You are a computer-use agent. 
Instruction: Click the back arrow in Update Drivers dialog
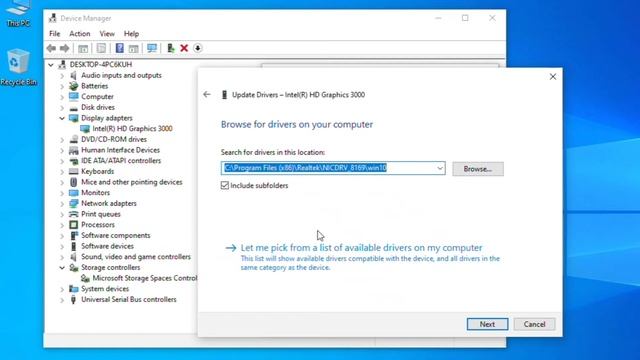[x=207, y=94]
